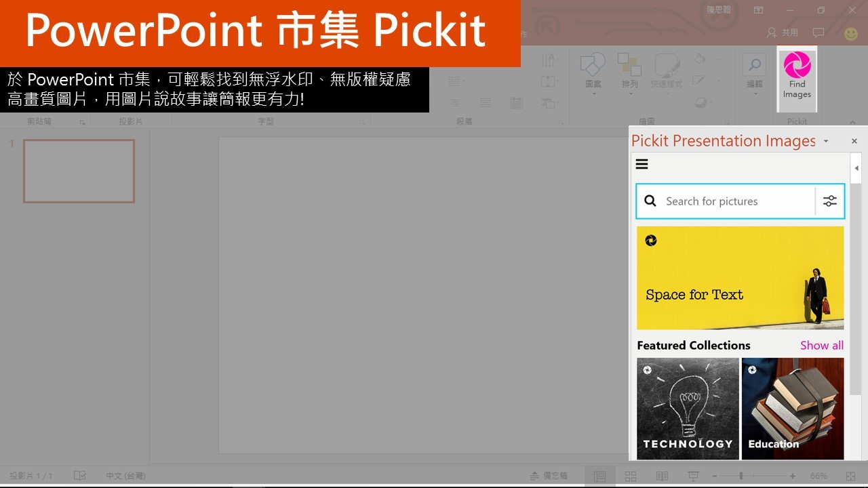Open the search filter settings icon
868x488 pixels.
(x=830, y=201)
